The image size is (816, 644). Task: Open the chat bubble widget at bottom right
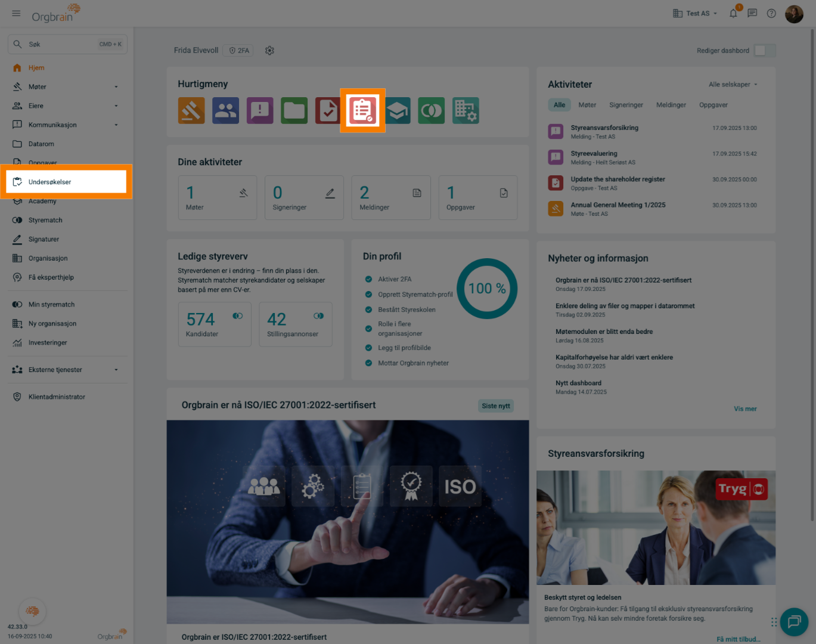(794, 622)
